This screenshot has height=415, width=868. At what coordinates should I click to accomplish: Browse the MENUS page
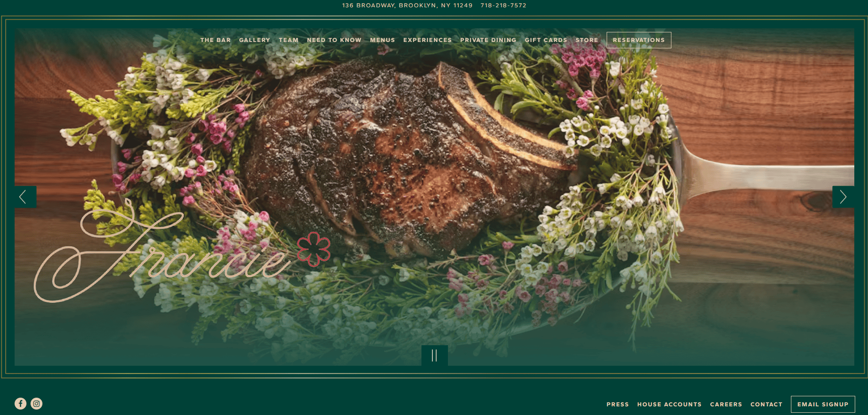pyautogui.click(x=382, y=40)
